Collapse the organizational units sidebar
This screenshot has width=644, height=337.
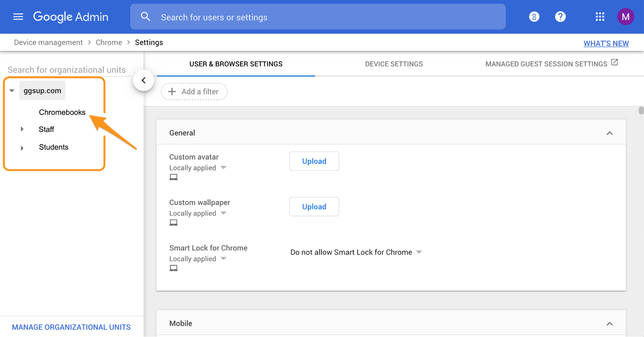point(144,80)
